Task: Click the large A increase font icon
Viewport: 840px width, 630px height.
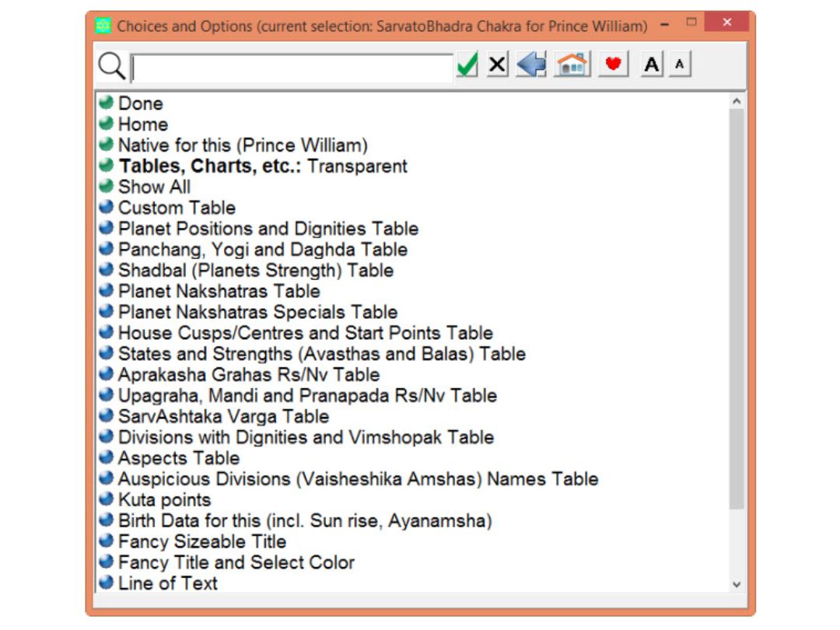Action: [x=652, y=65]
